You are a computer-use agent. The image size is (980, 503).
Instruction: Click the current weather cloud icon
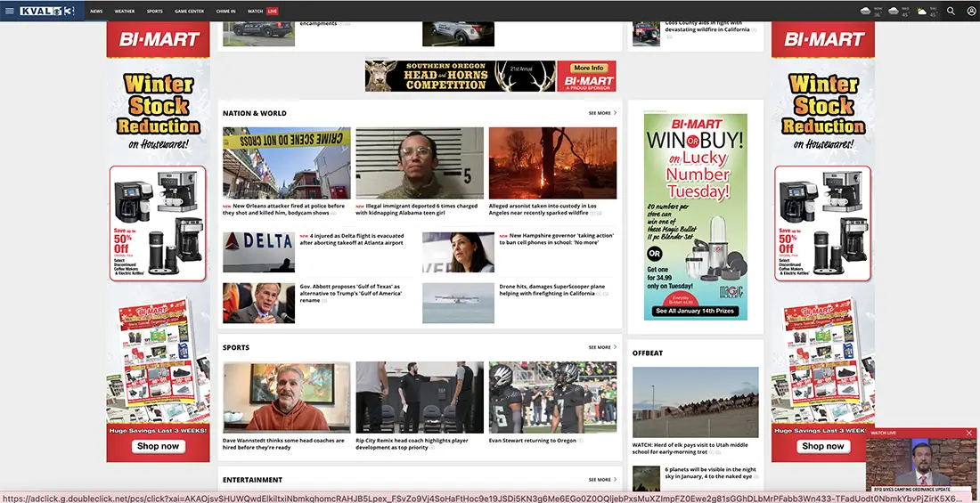tap(866, 11)
